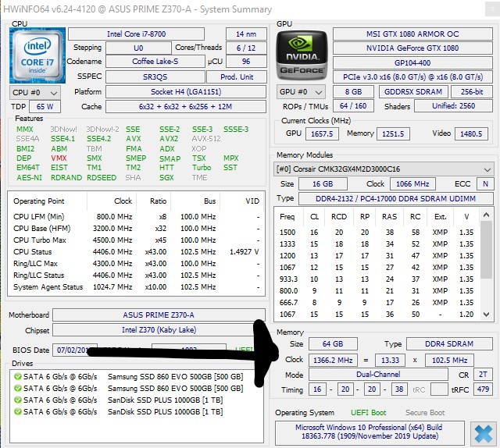Click the 256-bit bus width field
Screen dimensions: 500x448
click(x=472, y=92)
